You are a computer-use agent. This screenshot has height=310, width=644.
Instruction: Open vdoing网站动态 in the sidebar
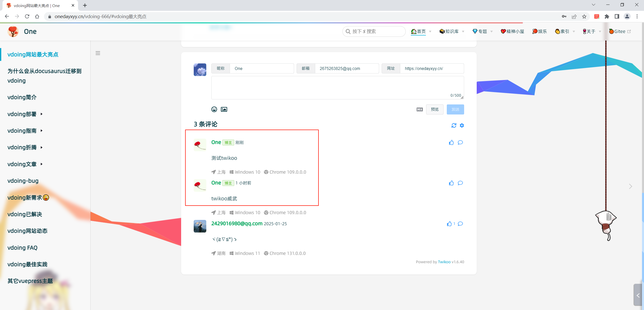click(x=27, y=231)
